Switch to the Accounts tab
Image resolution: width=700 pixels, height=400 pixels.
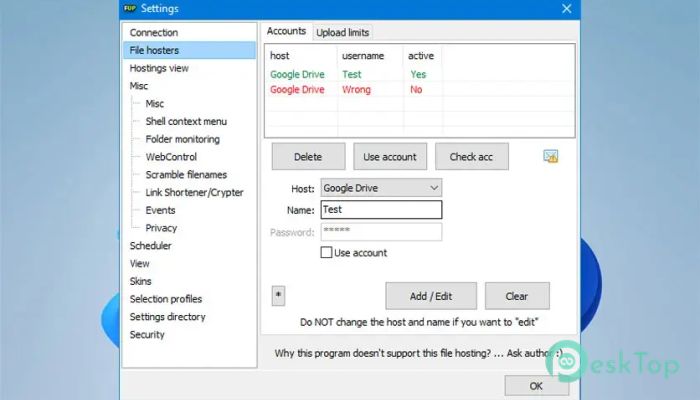pos(286,31)
